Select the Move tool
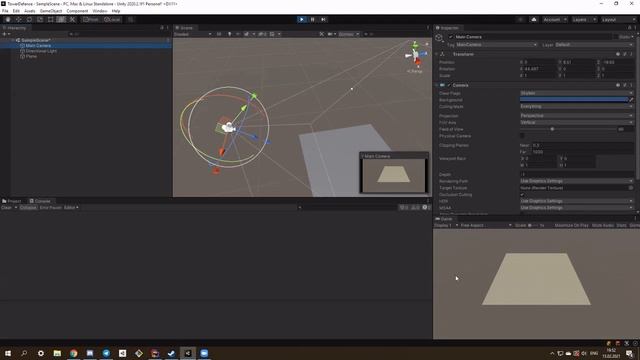The height and width of the screenshot is (360, 640). [18, 19]
